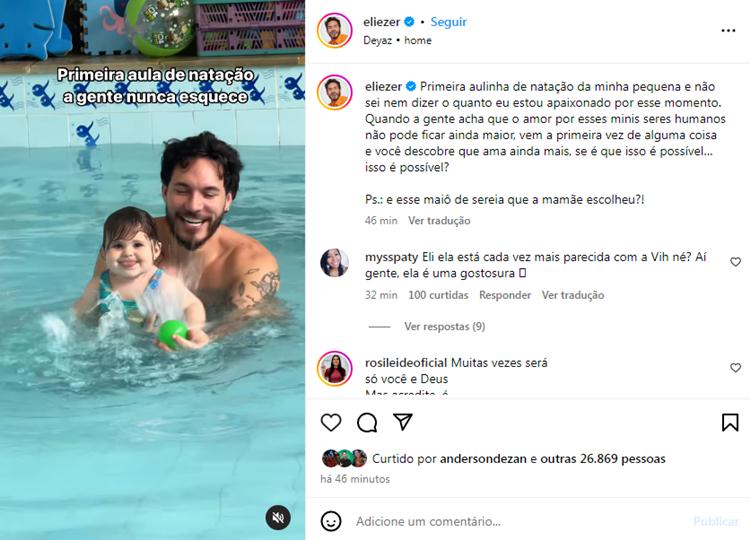This screenshot has width=750, height=540.
Task: Like mysspaty's comment heart
Action: tap(735, 262)
